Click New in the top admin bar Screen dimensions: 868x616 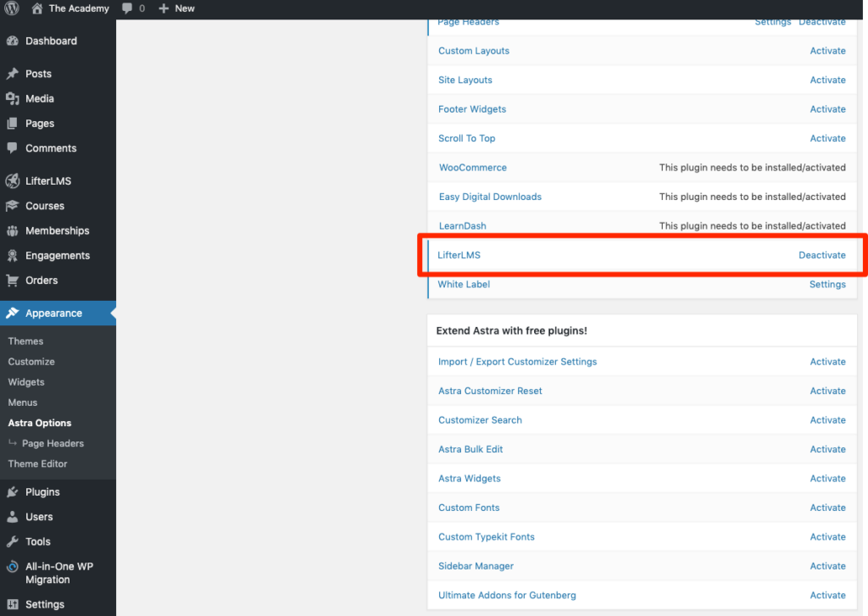coord(177,8)
